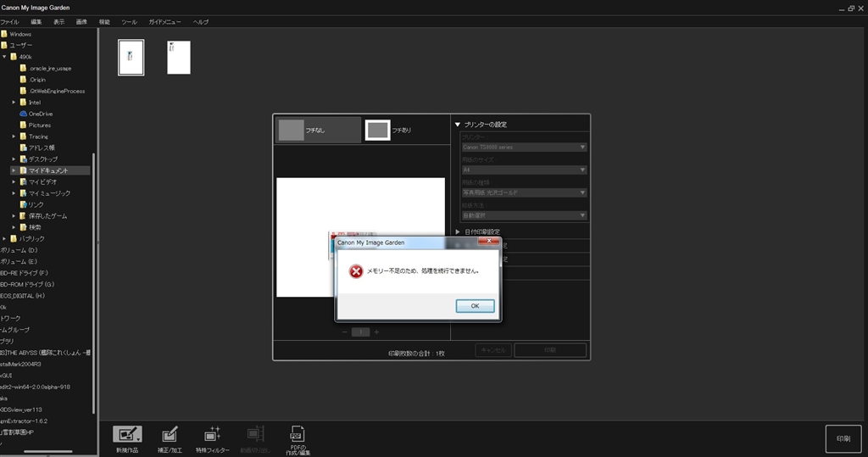Expand the マイミュージック folder node
Screen dimensions: 868x457
point(14,193)
